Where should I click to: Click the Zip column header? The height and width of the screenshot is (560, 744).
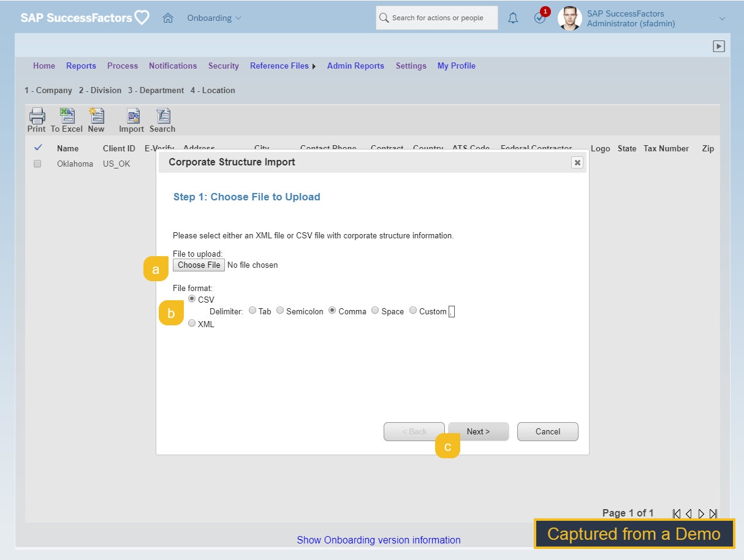tap(708, 148)
